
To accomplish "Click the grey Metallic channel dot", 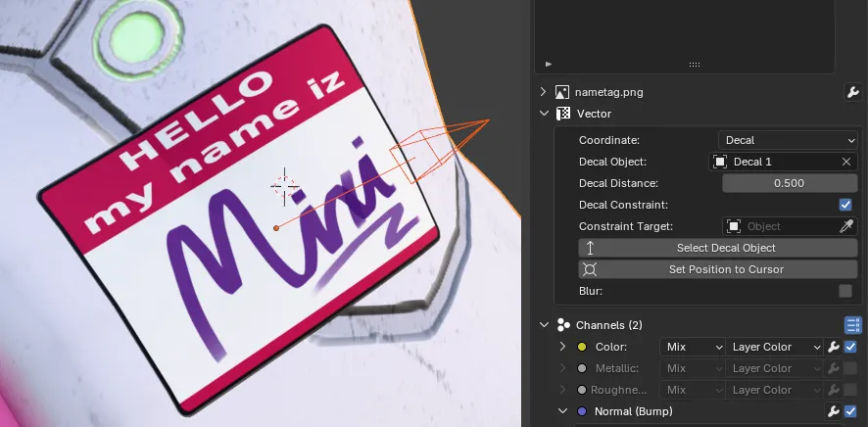I will click(582, 368).
